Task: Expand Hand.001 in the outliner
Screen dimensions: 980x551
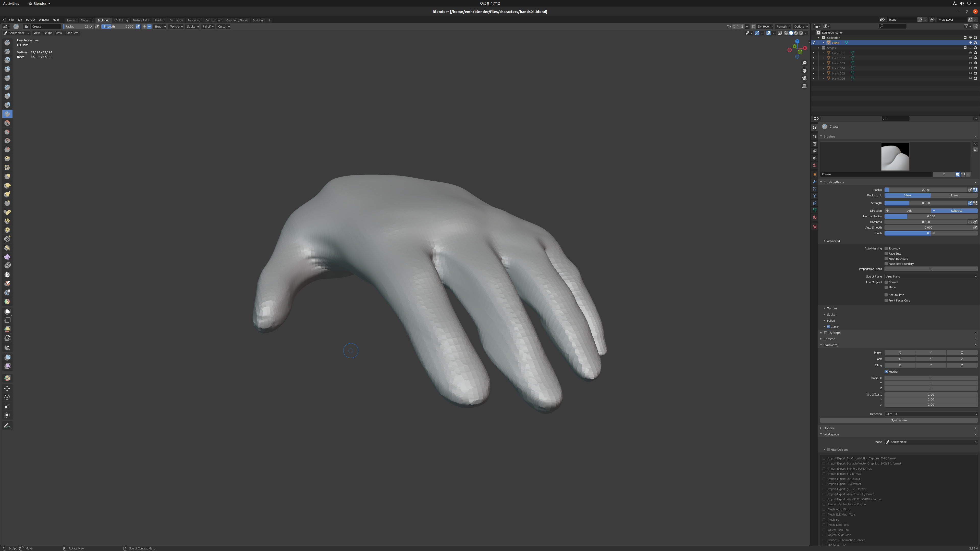Action: 824,53
